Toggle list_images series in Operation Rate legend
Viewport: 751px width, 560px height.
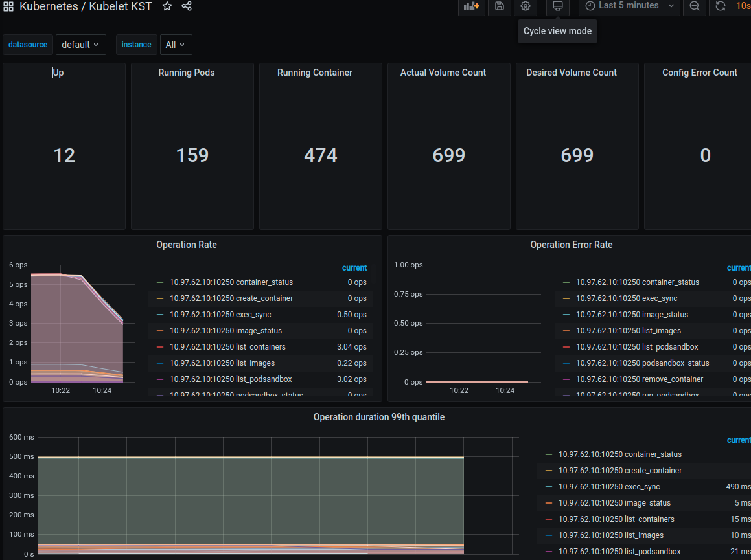click(222, 363)
